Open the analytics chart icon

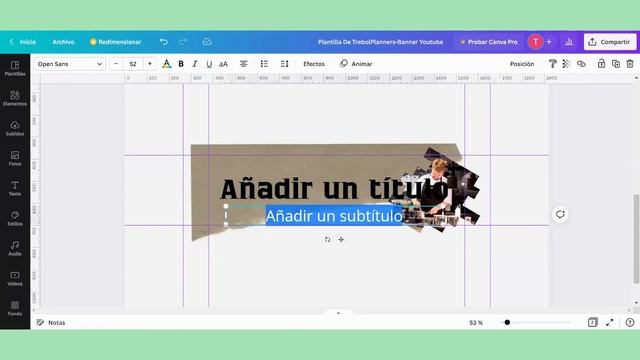[x=569, y=42]
